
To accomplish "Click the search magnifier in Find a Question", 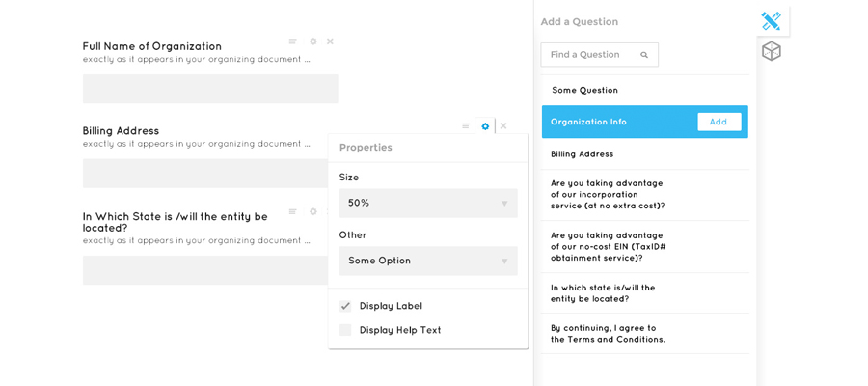I will (644, 55).
